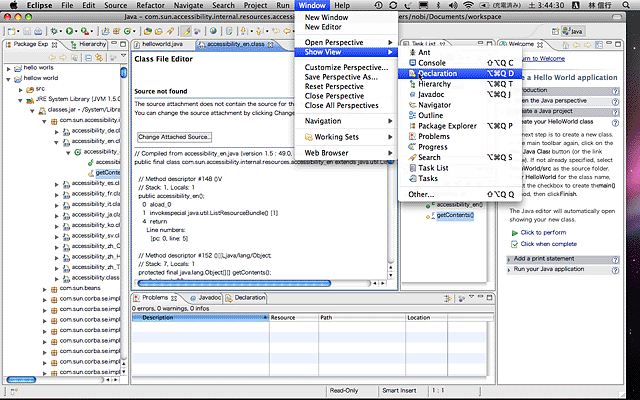The image size is (640, 400).
Task: Click the Next Annotation down-arrow icon
Action: coord(244,31)
